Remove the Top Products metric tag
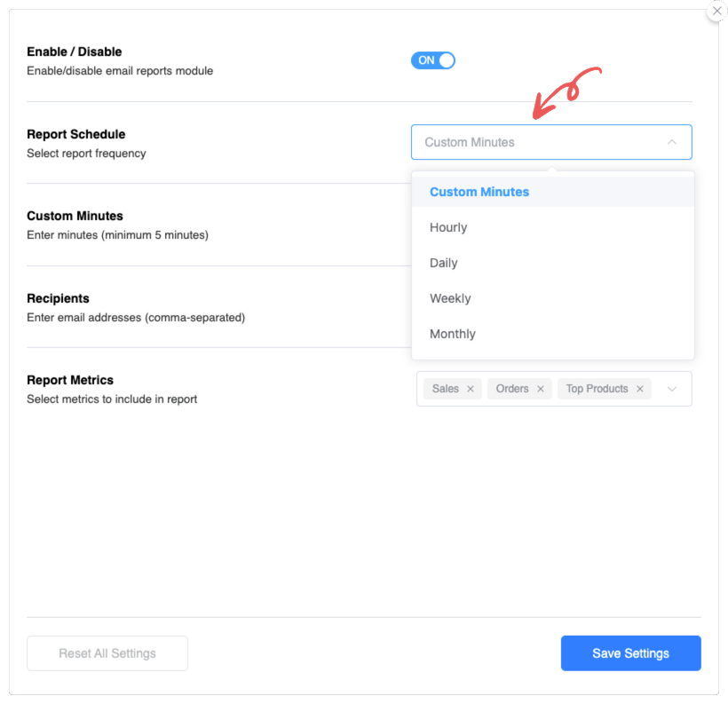Image resolution: width=728 pixels, height=704 pixels. tap(640, 389)
